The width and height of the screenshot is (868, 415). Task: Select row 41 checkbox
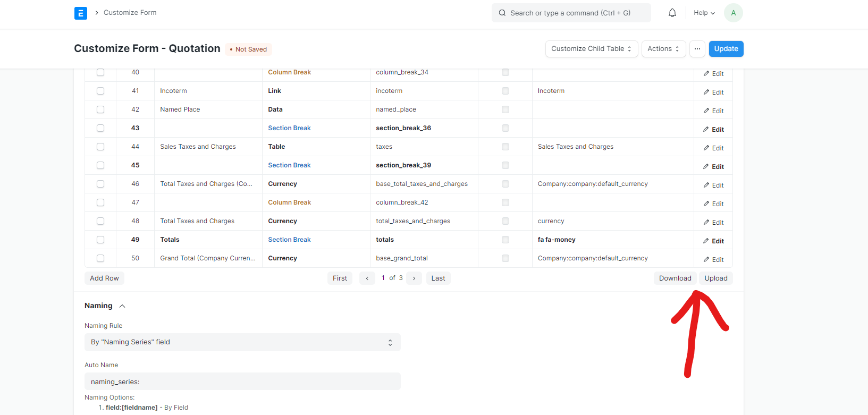pos(100,91)
